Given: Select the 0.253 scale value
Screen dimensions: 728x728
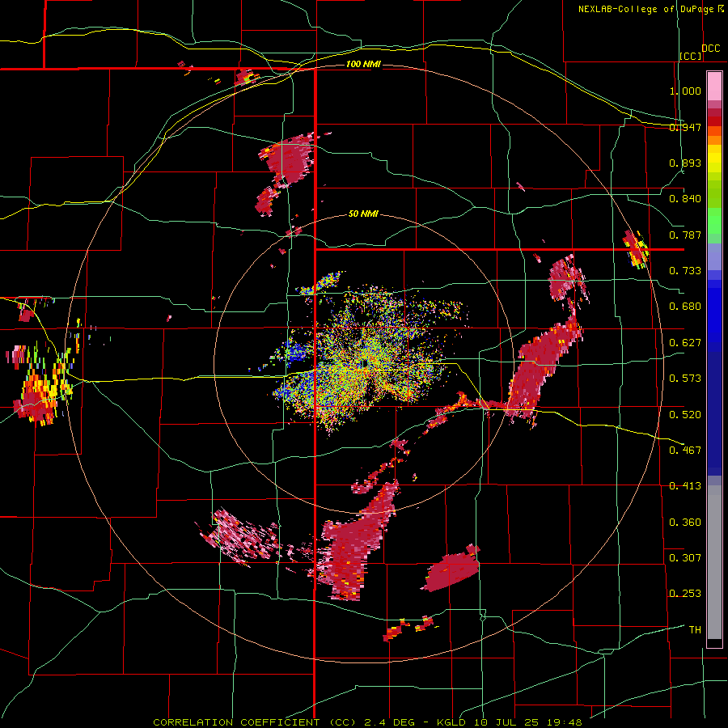Looking at the screenshot, I should point(685,594).
